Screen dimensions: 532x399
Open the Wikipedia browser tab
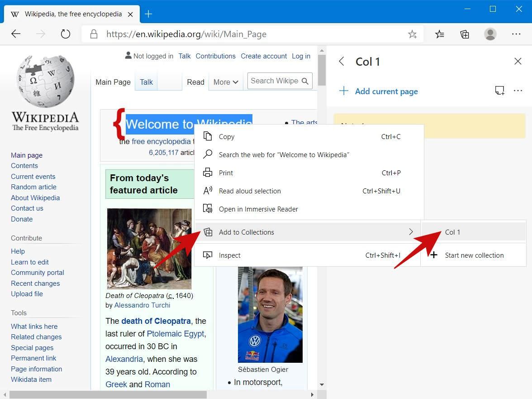[72, 14]
